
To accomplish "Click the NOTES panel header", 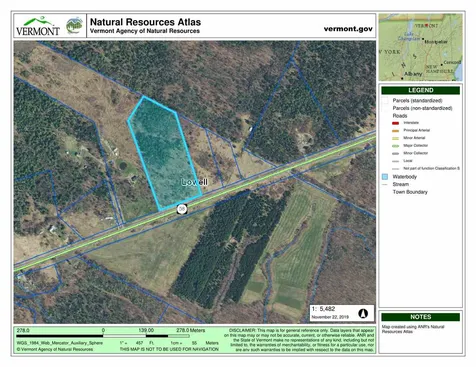I will [x=420, y=317].
